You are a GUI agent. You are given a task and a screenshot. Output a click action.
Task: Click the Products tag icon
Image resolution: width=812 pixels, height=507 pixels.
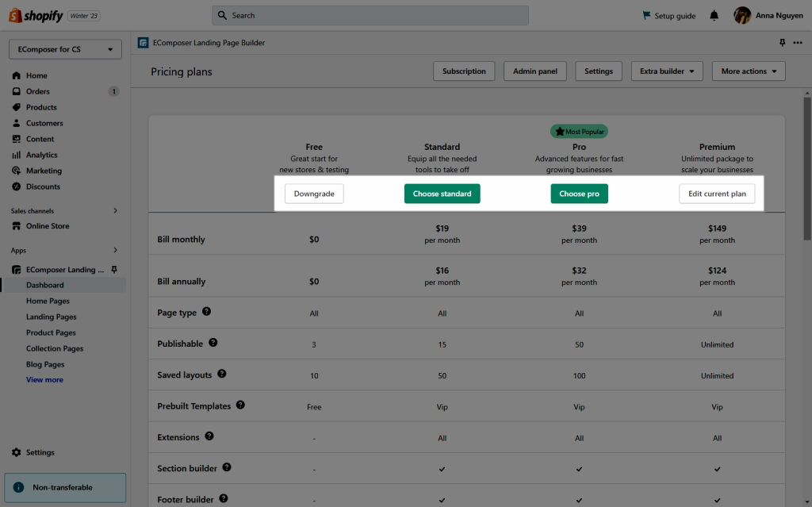pos(17,107)
